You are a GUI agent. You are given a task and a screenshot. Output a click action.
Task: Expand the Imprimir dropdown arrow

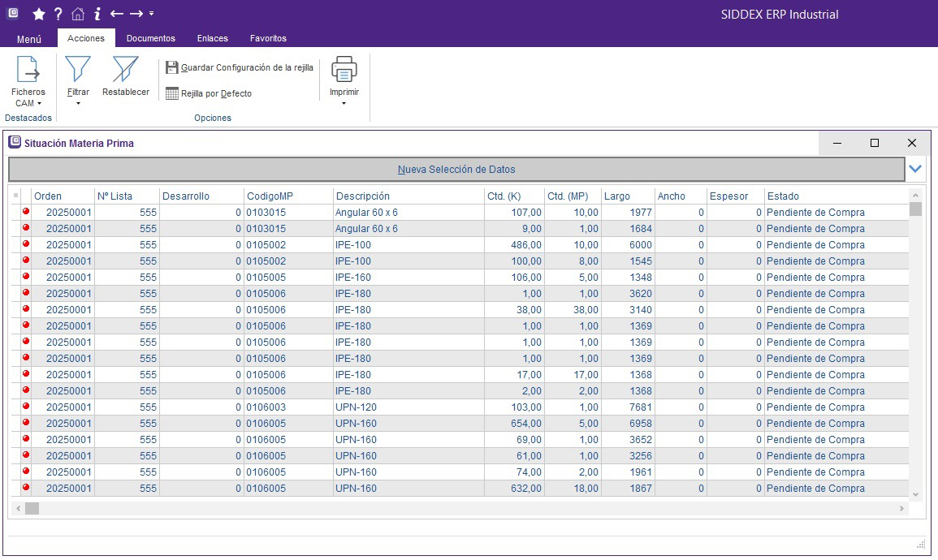[344, 104]
